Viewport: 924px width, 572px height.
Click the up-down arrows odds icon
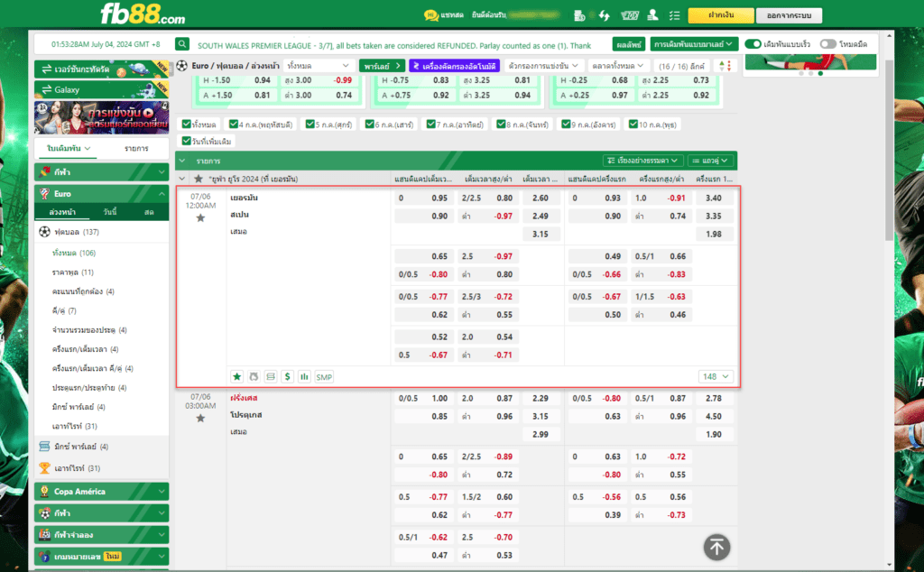[x=725, y=66]
